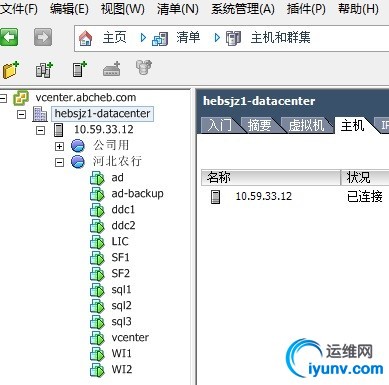The width and height of the screenshot is (389, 385).
Task: Sort hosts by 状况 column header
Action: [365, 177]
